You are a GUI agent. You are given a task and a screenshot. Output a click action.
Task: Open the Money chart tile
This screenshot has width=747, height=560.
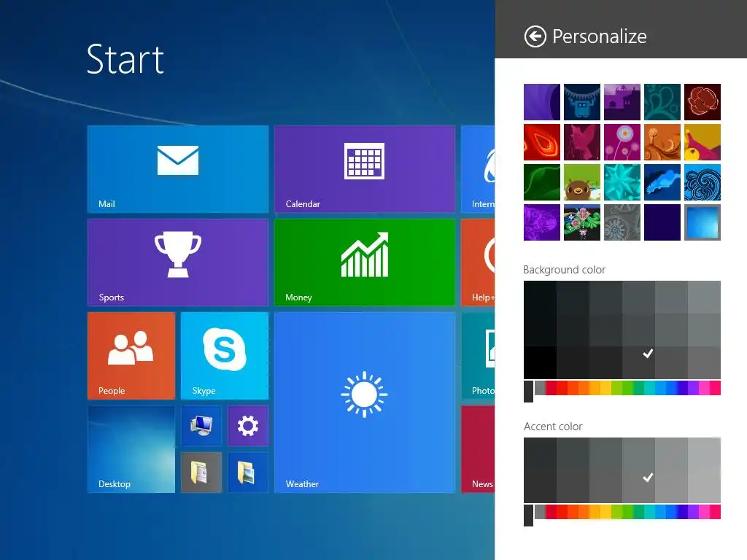(x=365, y=262)
